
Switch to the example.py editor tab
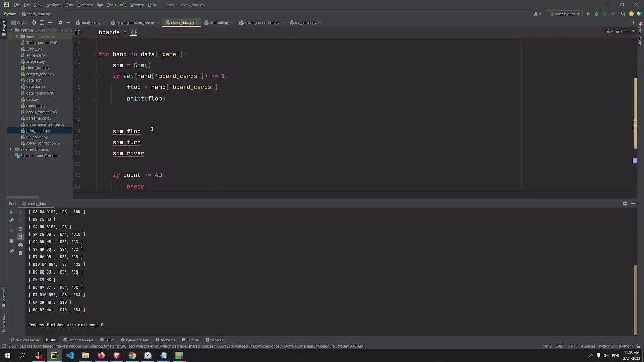218,22
